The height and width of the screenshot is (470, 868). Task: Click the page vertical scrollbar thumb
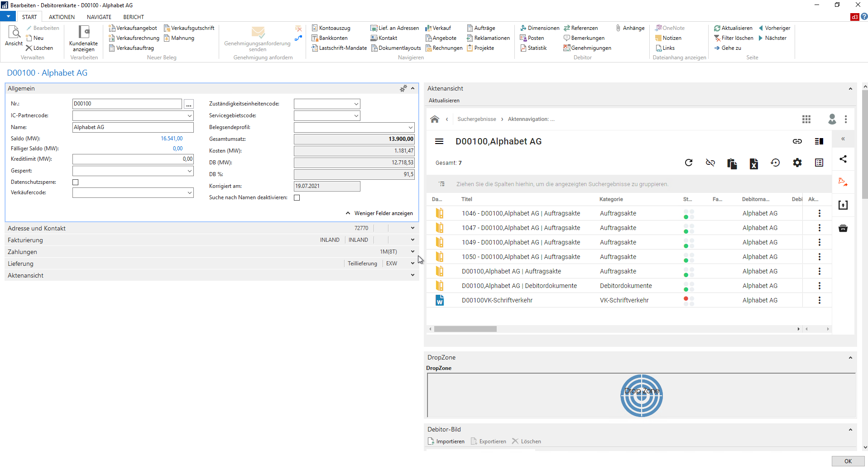865,145
